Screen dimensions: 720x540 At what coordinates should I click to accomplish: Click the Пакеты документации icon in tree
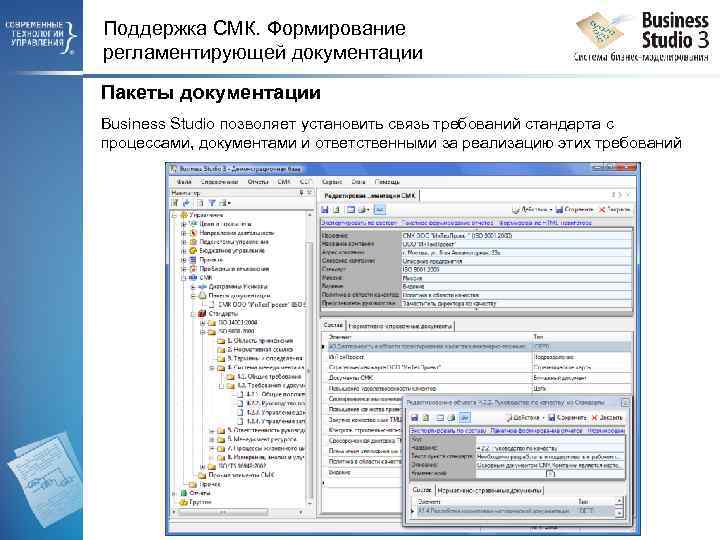[x=202, y=296]
